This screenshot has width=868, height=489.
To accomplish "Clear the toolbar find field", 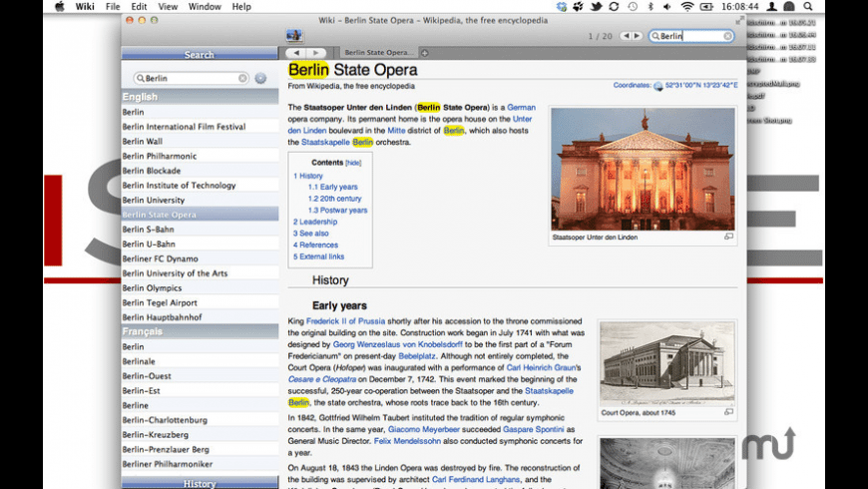I will click(x=728, y=36).
